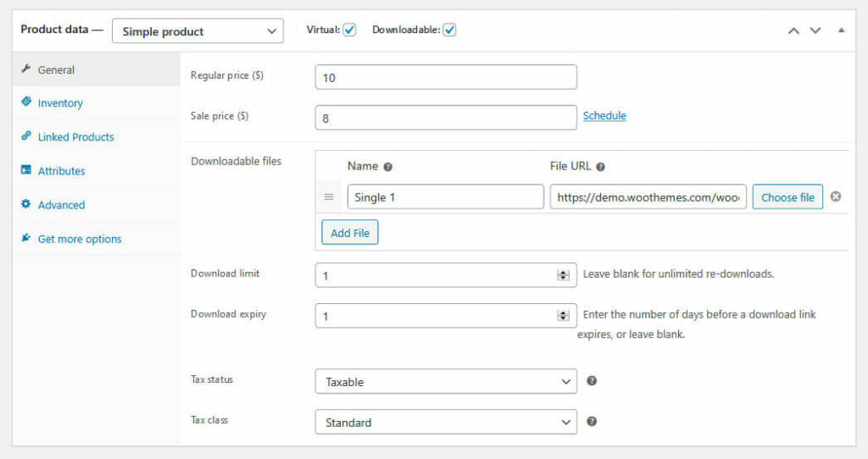This screenshot has height=459, width=868.
Task: Switch to the Linked Products tab
Action: click(97, 137)
